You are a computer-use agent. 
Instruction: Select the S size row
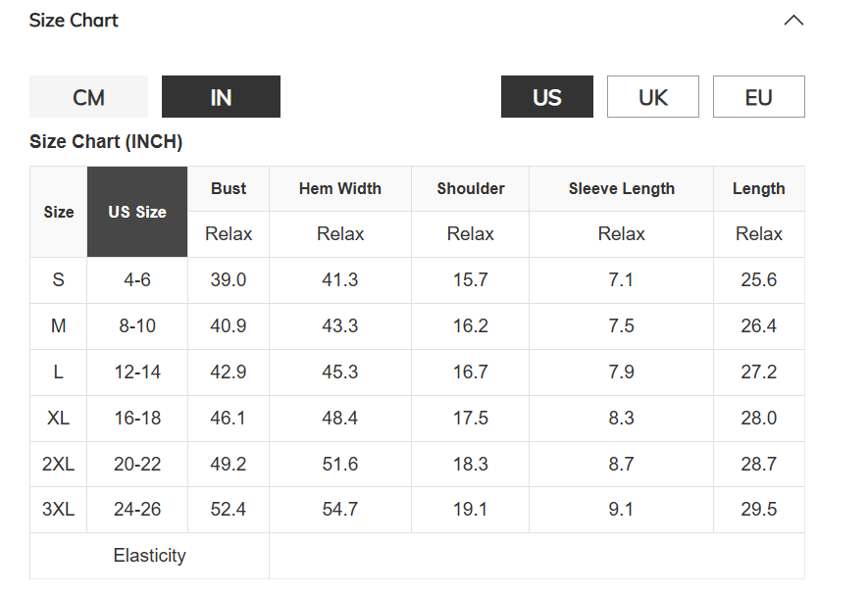tap(59, 279)
